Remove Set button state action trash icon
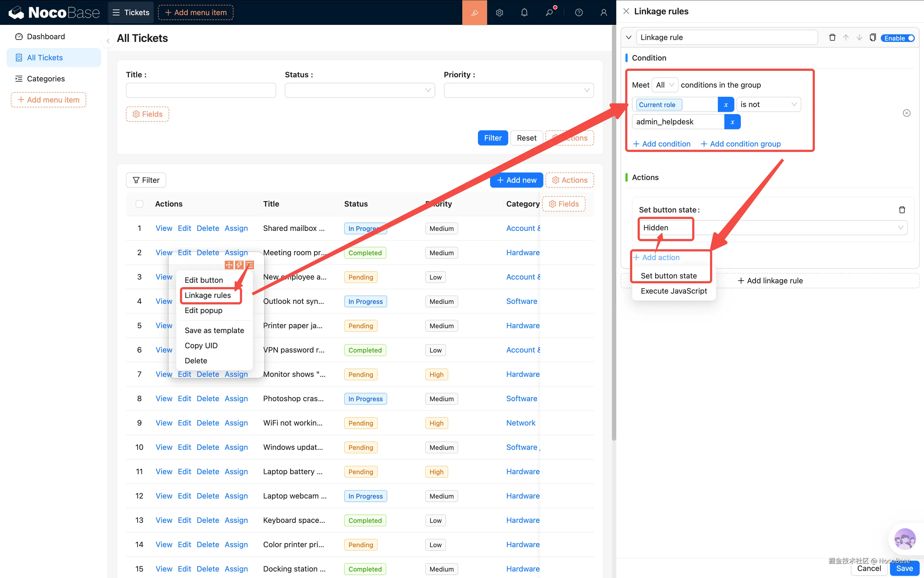This screenshot has width=924, height=578. tap(902, 210)
